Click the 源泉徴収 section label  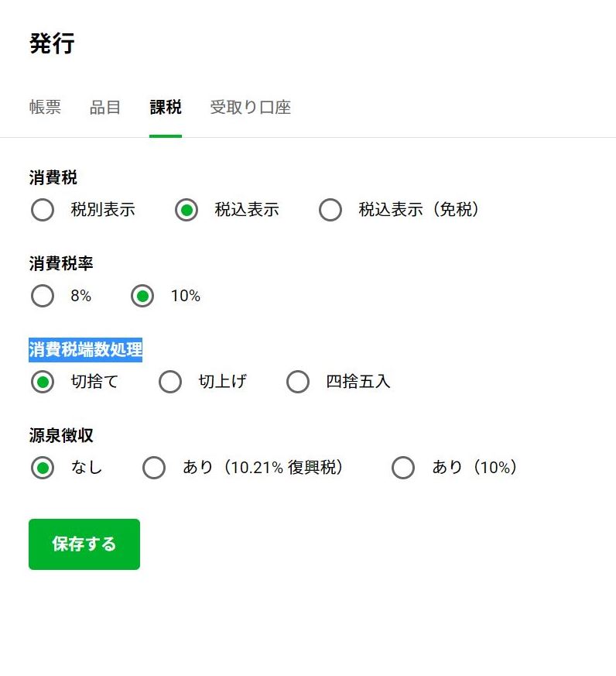click(x=61, y=436)
